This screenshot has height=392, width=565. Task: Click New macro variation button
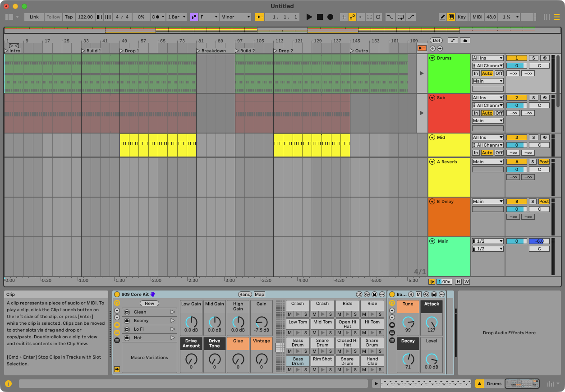[x=149, y=303]
